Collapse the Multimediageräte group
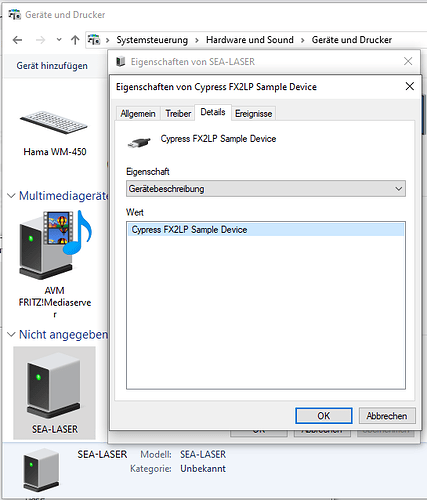 pyautogui.click(x=11, y=196)
